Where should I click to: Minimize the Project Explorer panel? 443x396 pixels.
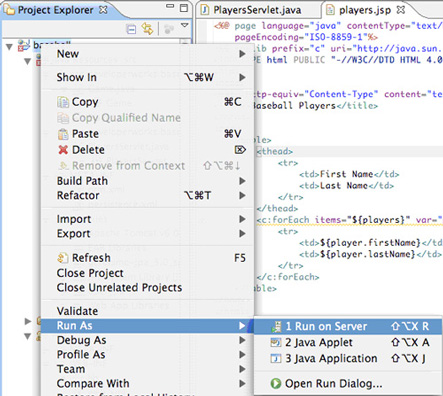click(x=170, y=6)
